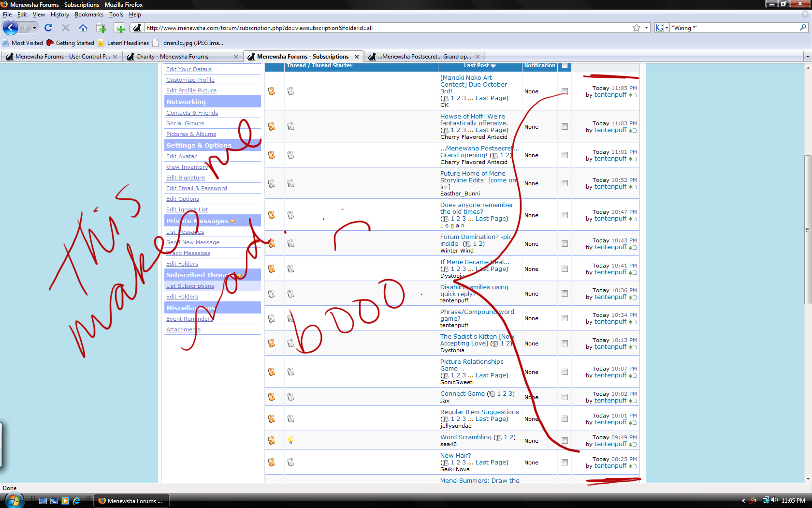Open the History menu
This screenshot has width=812, height=508.
click(59, 15)
